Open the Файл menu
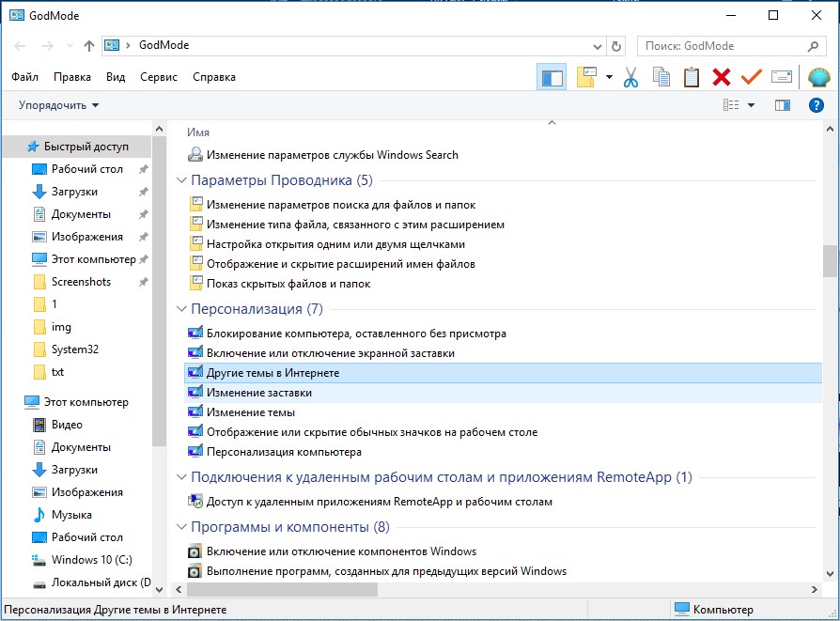The height and width of the screenshot is (621, 840). 24,77
